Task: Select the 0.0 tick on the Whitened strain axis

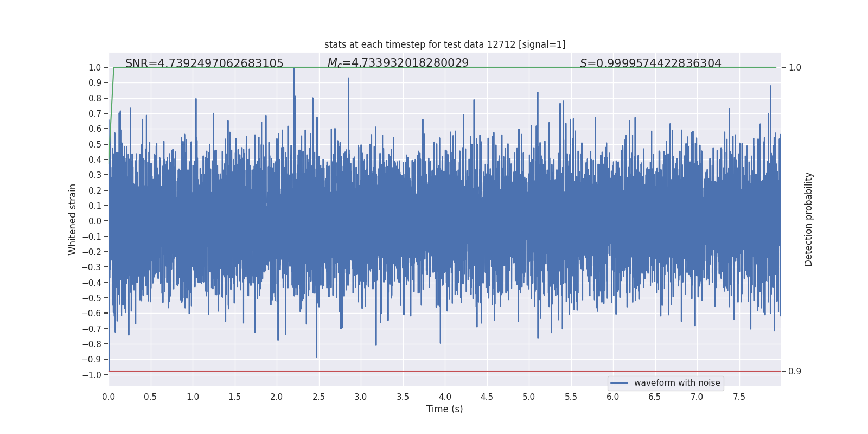Action: coord(95,221)
